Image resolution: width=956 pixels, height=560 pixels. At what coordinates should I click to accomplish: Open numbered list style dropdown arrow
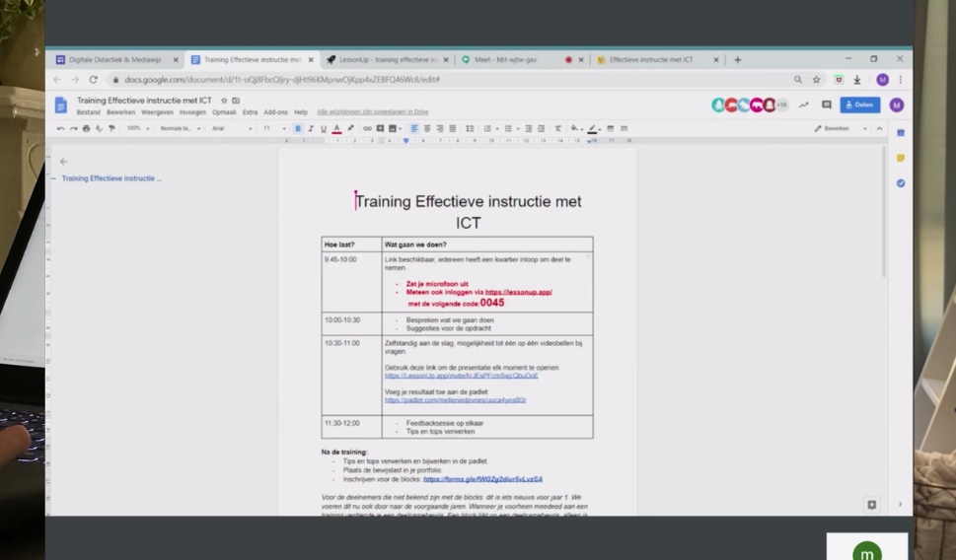pos(497,128)
